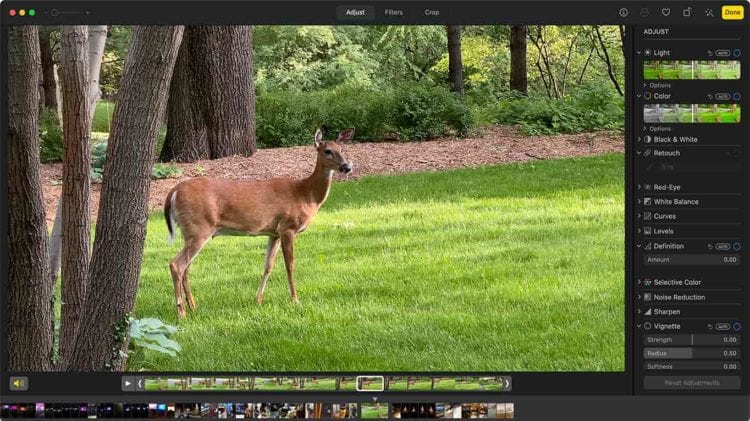The width and height of the screenshot is (750, 421).
Task: Collapse the Light section chevron
Action: point(639,52)
